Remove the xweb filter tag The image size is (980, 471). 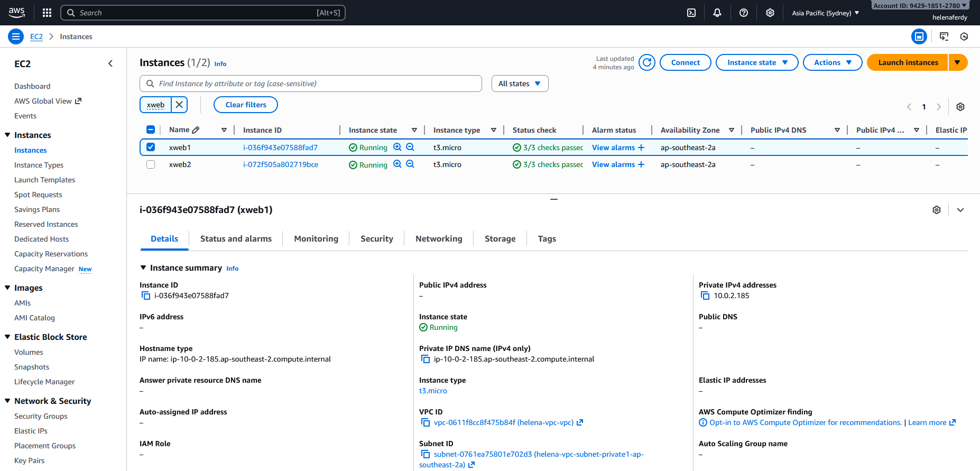point(179,105)
